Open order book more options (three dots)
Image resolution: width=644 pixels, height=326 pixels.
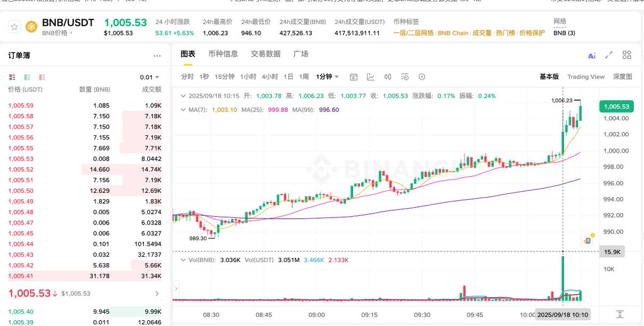coord(157,56)
